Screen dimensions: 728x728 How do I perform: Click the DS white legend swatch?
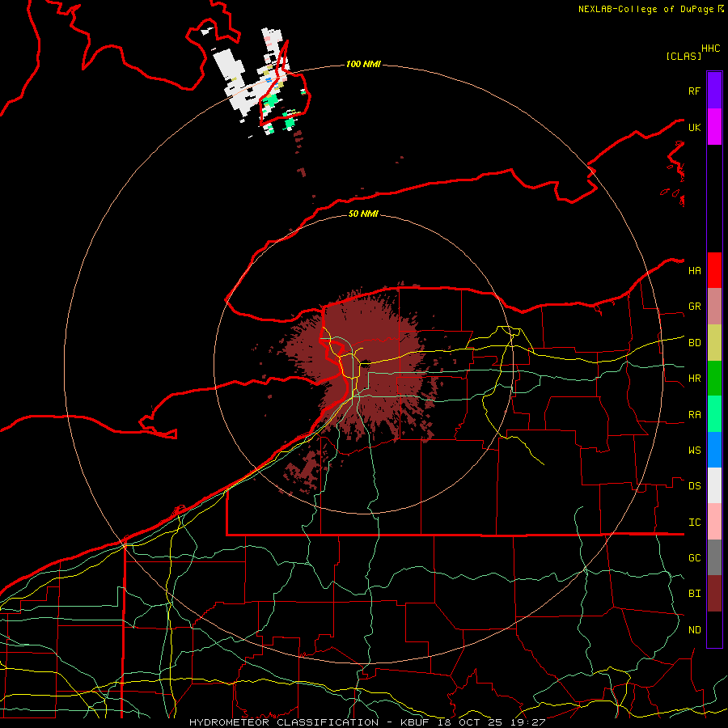pyautogui.click(x=714, y=485)
